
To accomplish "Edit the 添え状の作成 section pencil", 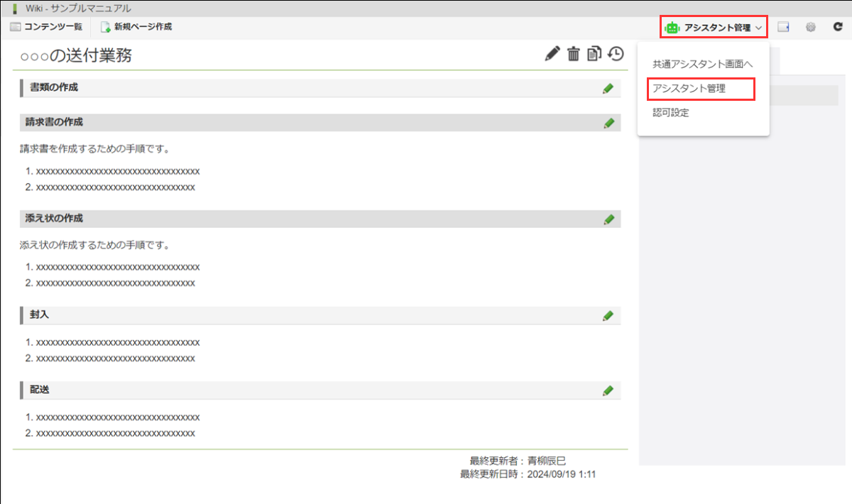I will [x=608, y=219].
